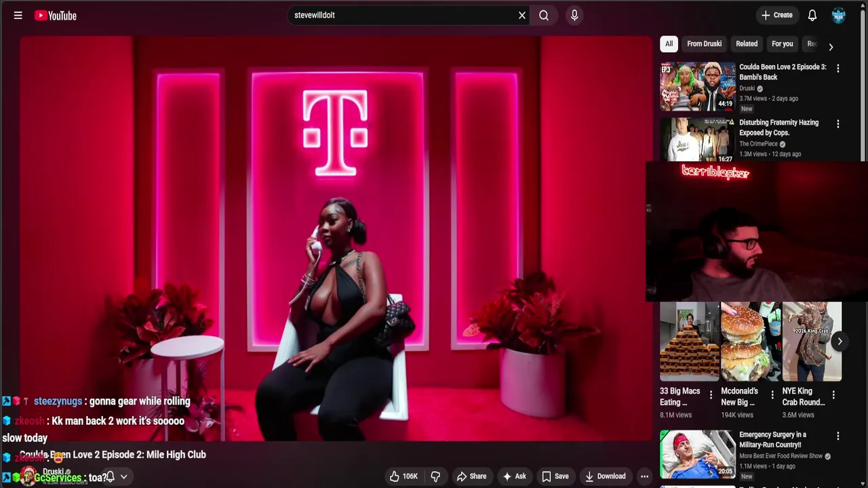
Task: Select the For you filter chip
Action: point(782,43)
